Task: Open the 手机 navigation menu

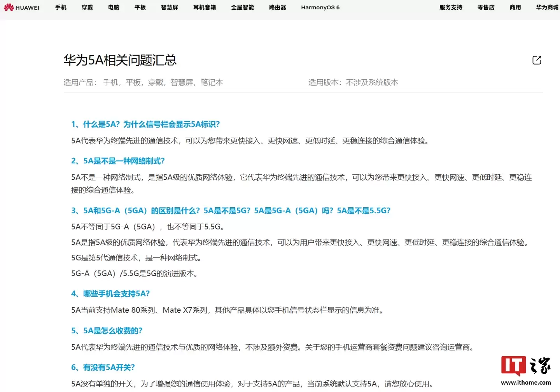Action: point(61,7)
